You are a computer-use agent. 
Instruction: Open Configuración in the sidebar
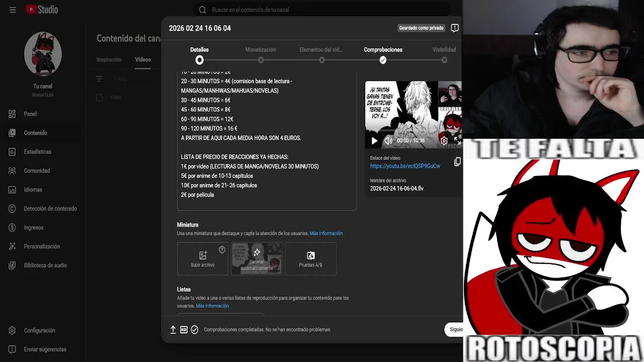click(x=43, y=330)
